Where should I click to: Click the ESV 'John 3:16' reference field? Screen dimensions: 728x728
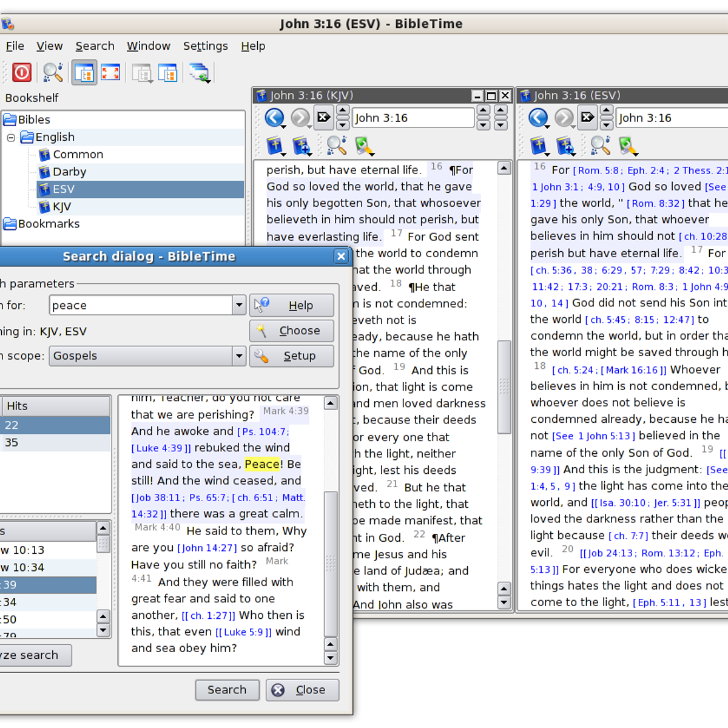coord(672,118)
